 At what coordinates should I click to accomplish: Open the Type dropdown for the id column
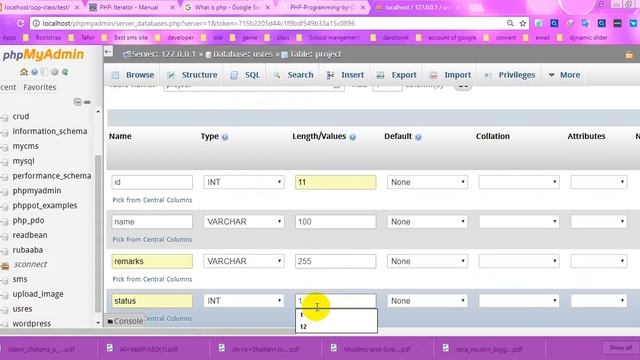click(x=244, y=182)
